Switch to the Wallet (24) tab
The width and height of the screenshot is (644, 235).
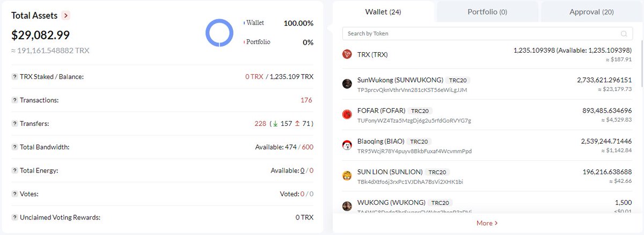coord(383,11)
